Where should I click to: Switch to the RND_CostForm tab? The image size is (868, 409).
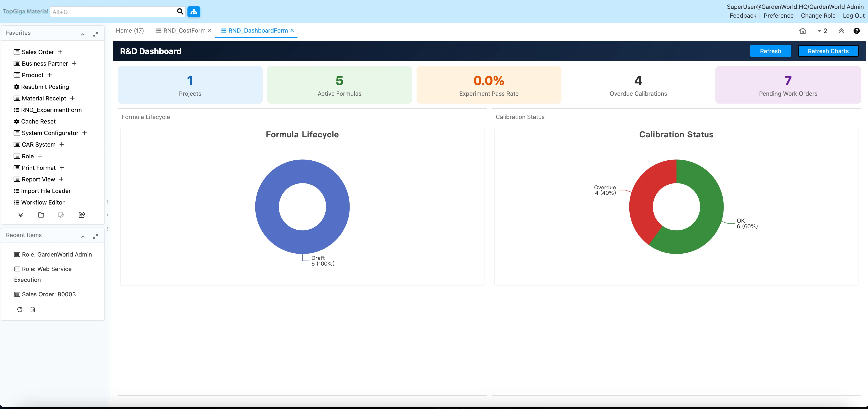184,31
